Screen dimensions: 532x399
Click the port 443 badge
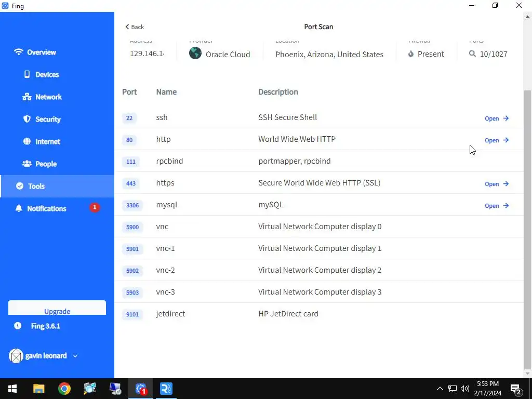coord(130,183)
